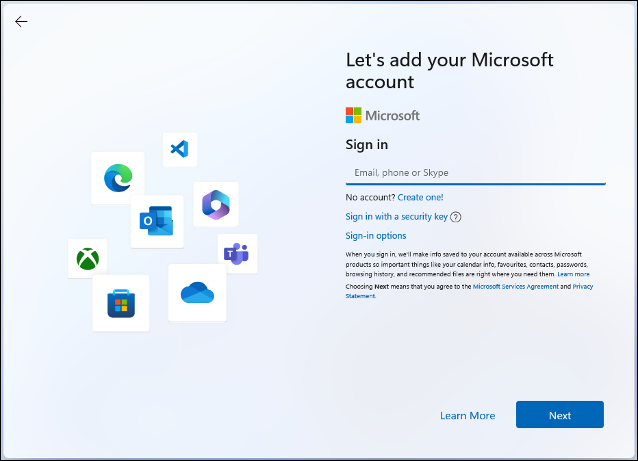Click the blue Next button
Viewport: 638px width, 461px height.
[559, 415]
